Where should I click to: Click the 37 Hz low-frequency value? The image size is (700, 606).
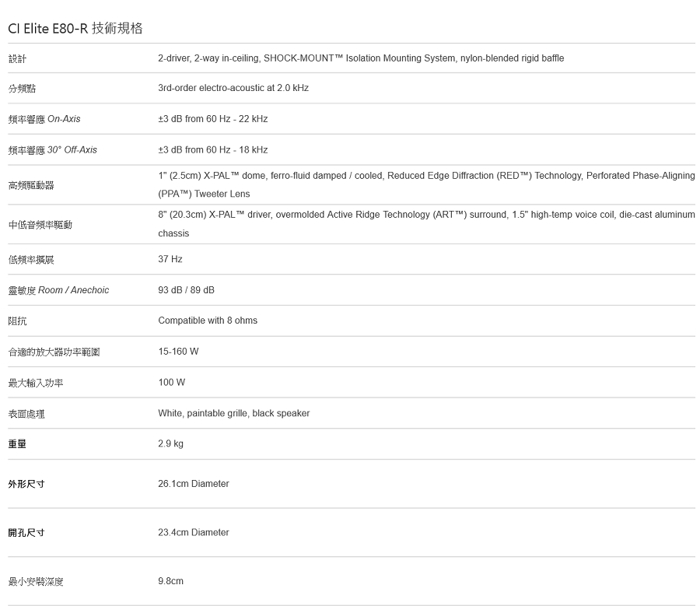click(170, 259)
